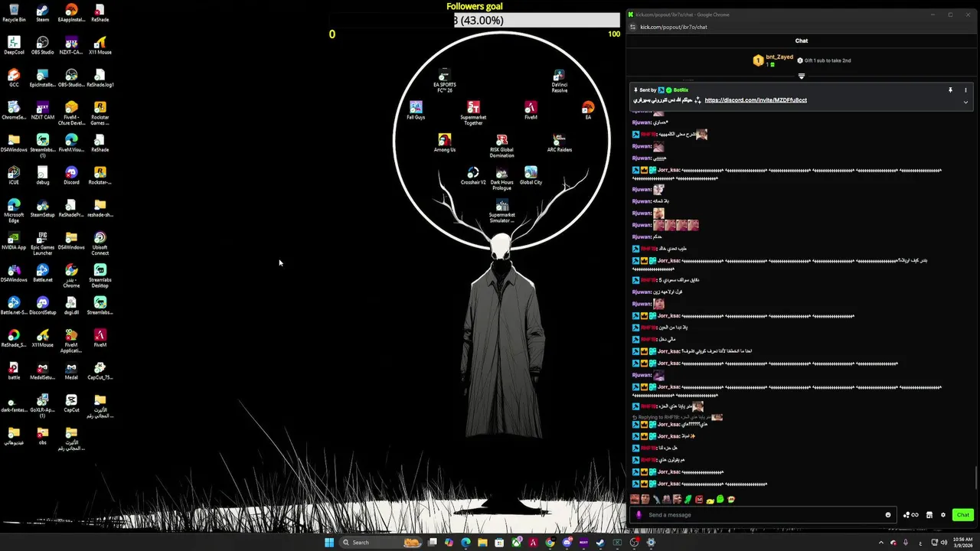Open more options on pinned message
980x551 pixels.
(965, 90)
